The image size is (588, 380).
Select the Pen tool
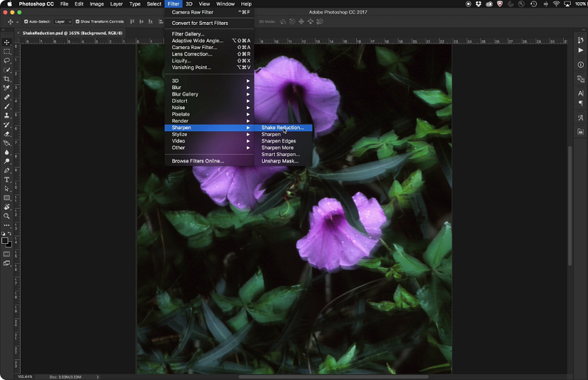7,171
